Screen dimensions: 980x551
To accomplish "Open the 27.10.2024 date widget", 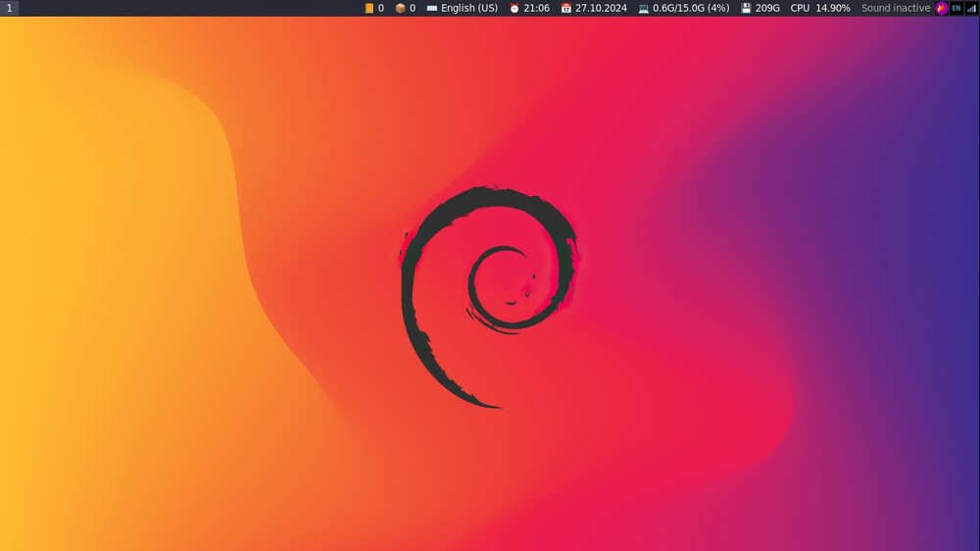I will (601, 8).
